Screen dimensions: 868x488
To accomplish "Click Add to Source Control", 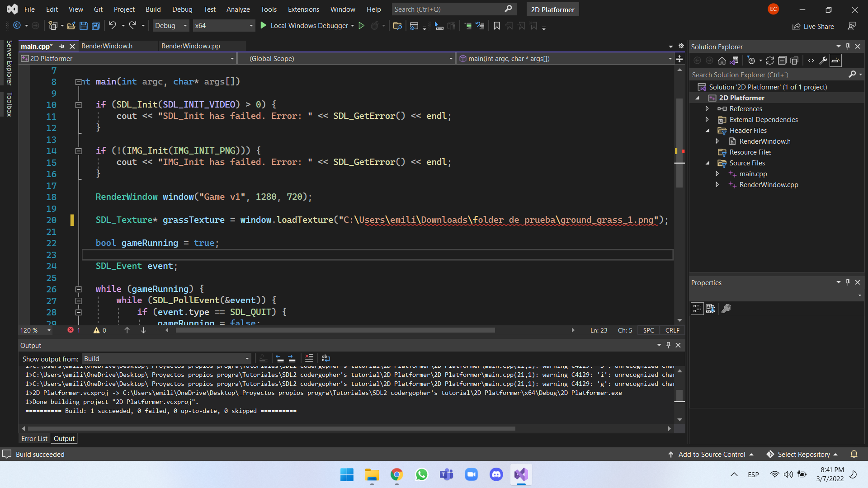I will click(x=711, y=455).
